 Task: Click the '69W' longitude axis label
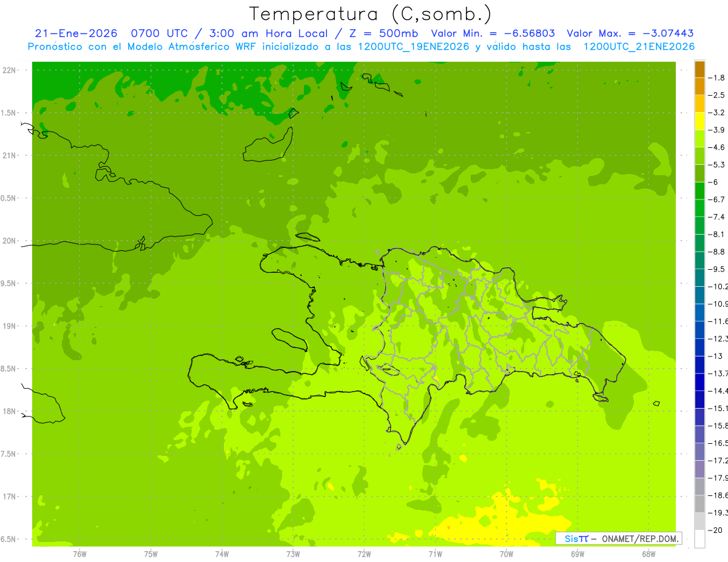(578, 554)
